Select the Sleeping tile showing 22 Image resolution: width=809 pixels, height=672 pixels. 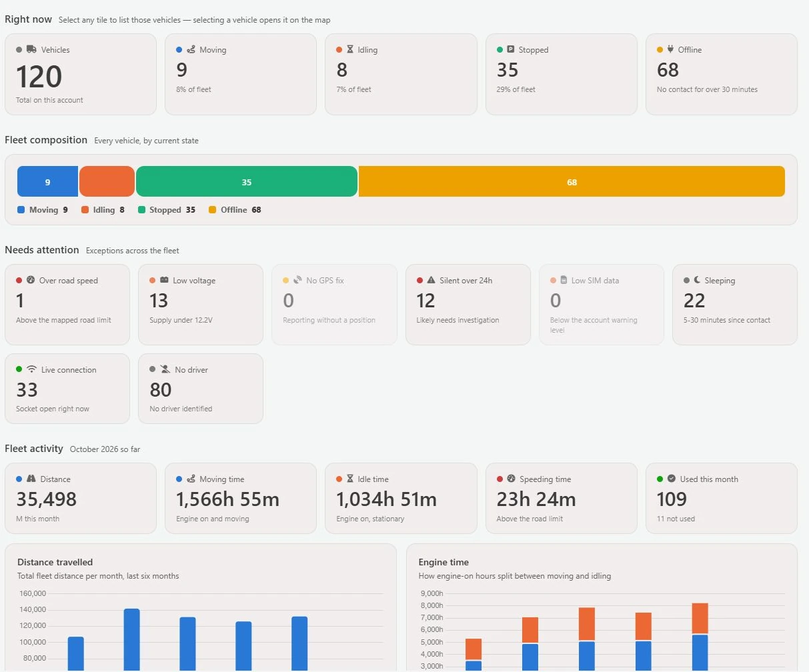(x=735, y=305)
